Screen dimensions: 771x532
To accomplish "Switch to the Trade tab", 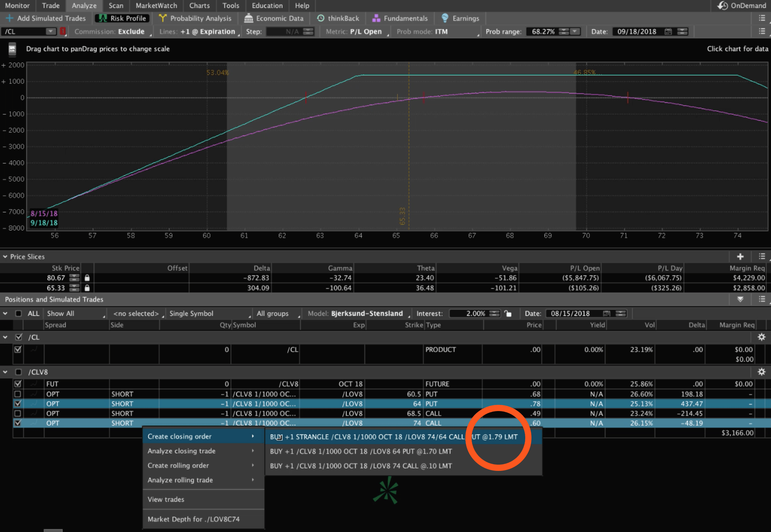I will click(51, 5).
